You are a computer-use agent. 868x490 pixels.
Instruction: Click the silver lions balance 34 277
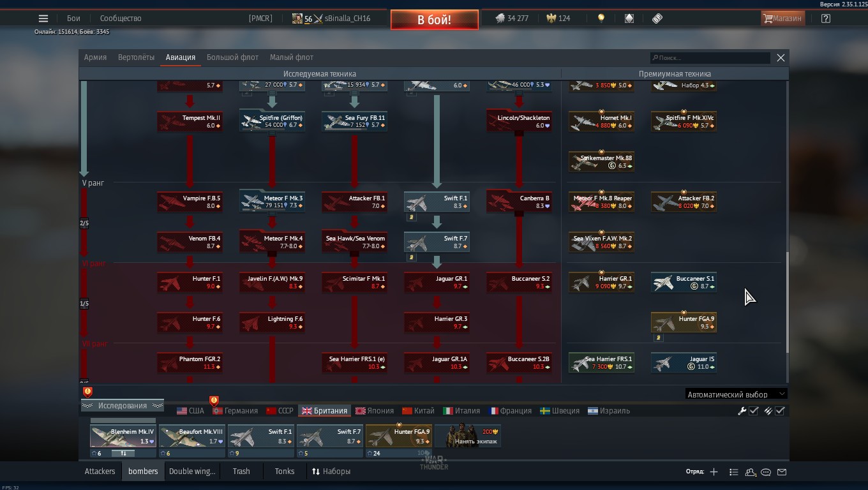click(x=512, y=19)
